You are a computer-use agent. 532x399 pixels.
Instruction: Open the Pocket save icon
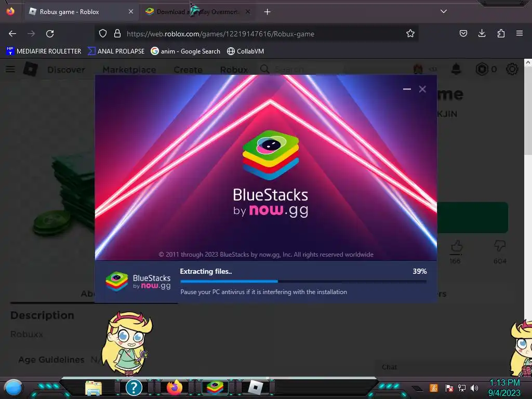point(463,33)
